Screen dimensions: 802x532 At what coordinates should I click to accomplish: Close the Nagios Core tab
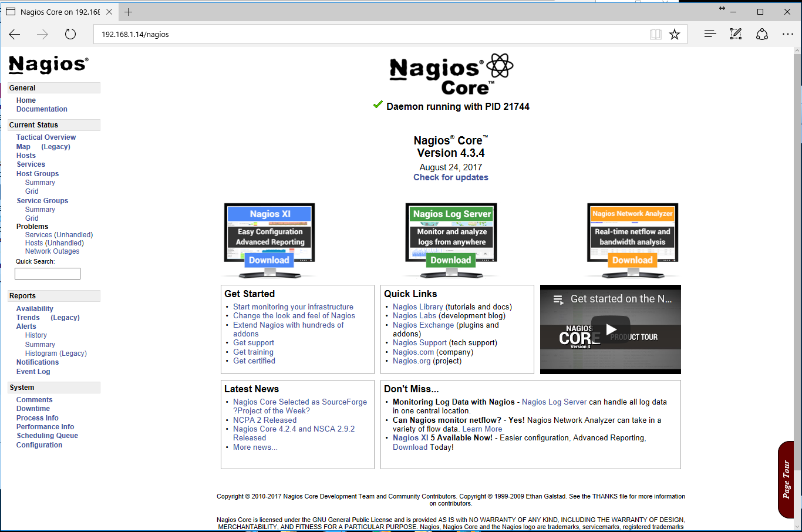point(109,12)
